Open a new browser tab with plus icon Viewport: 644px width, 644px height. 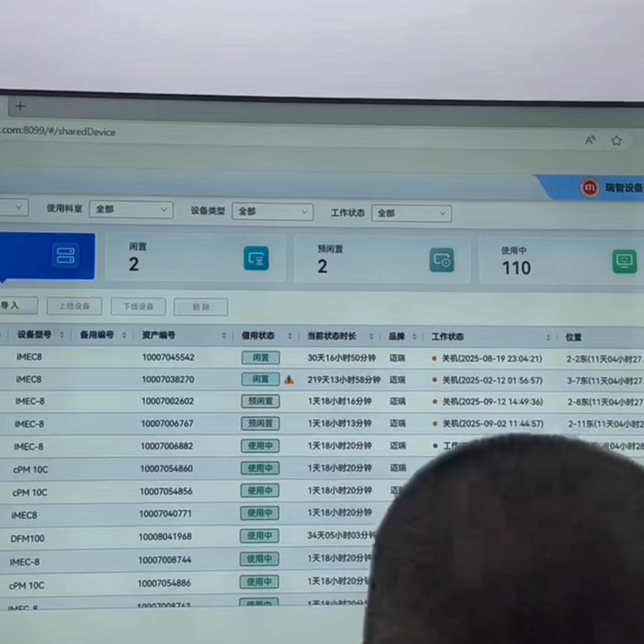tap(20, 106)
